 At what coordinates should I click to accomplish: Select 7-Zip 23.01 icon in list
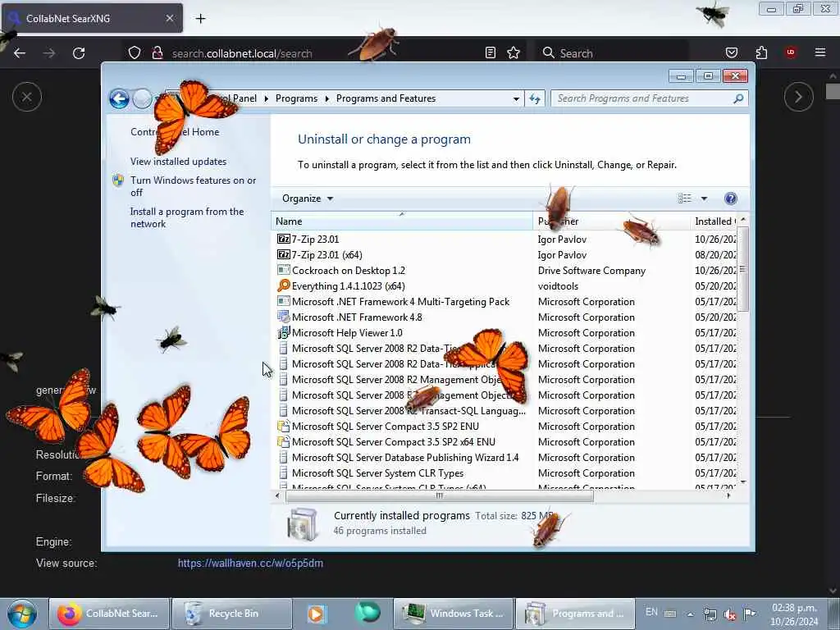pyautogui.click(x=283, y=239)
